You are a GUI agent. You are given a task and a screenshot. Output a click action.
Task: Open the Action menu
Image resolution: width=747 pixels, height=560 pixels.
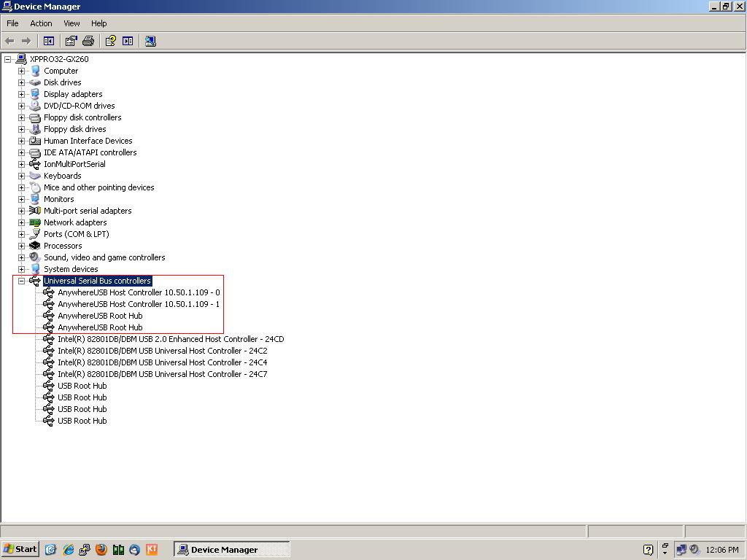(41, 23)
